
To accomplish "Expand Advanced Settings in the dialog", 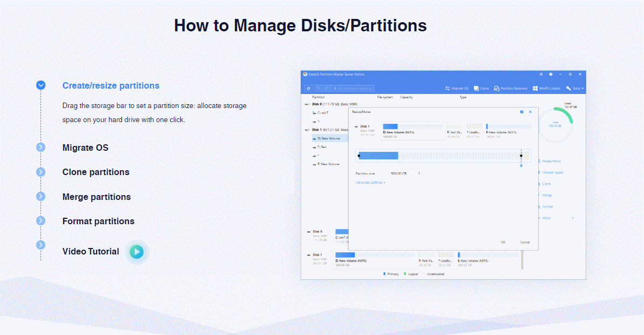I will point(370,183).
